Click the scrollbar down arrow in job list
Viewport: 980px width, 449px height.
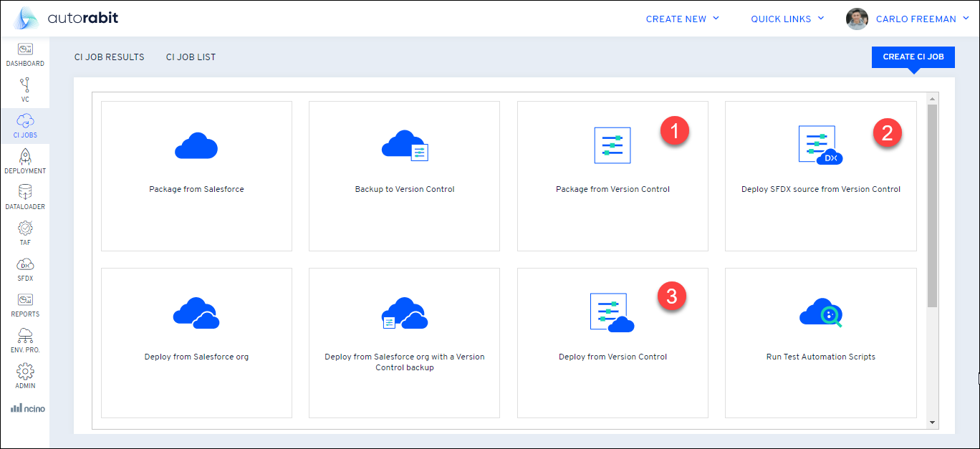pos(932,423)
